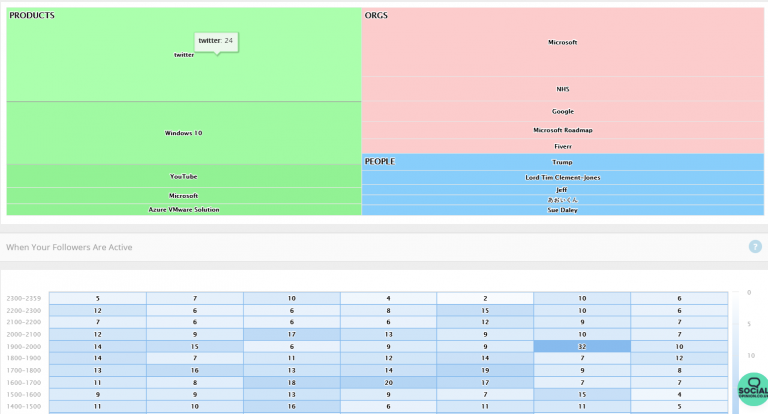Click the 17 cell in 1600-1700 row
The height and width of the screenshot is (414, 768).
point(485,383)
